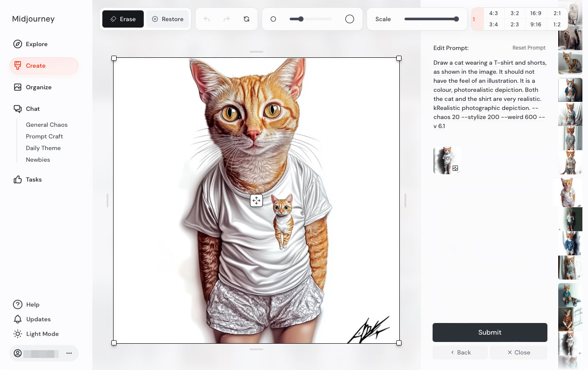Switch to Light Mode
Screen dimensions: 588x370
coord(36,334)
